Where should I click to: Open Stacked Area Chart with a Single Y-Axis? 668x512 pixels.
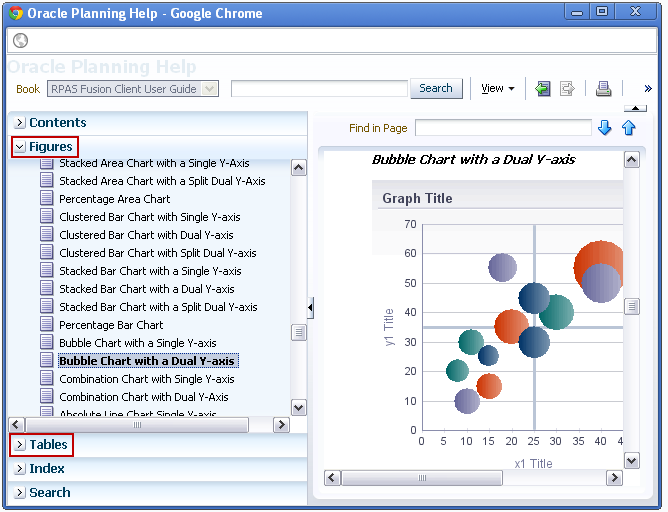pos(154,163)
